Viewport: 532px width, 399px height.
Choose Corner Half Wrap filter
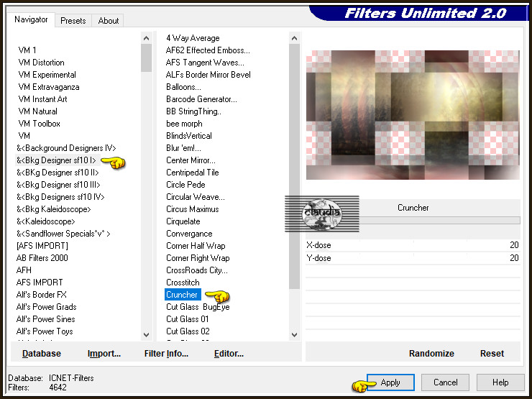coord(196,246)
